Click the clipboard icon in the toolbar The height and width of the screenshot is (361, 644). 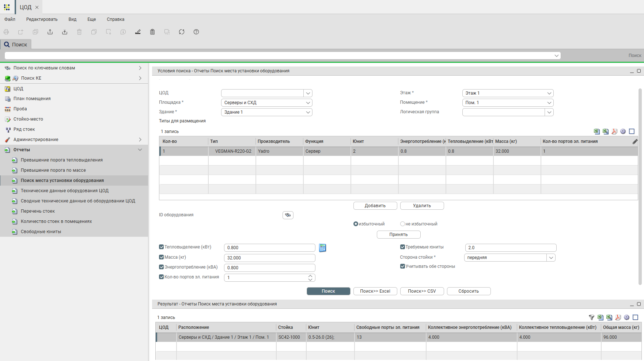pyautogui.click(x=152, y=32)
